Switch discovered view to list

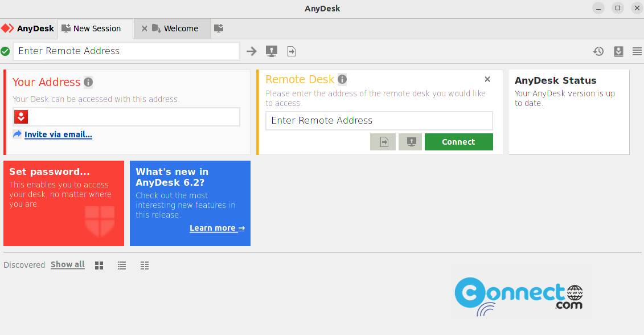point(122,265)
